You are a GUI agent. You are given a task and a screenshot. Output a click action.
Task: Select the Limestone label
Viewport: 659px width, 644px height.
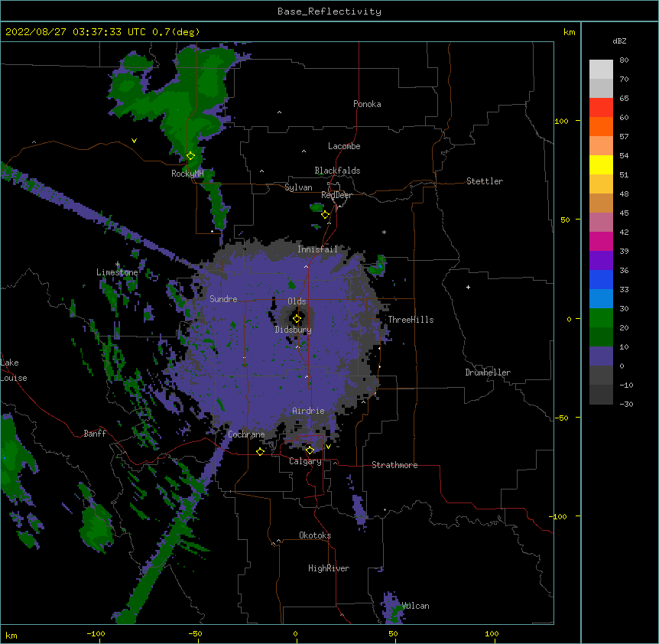pos(117,272)
